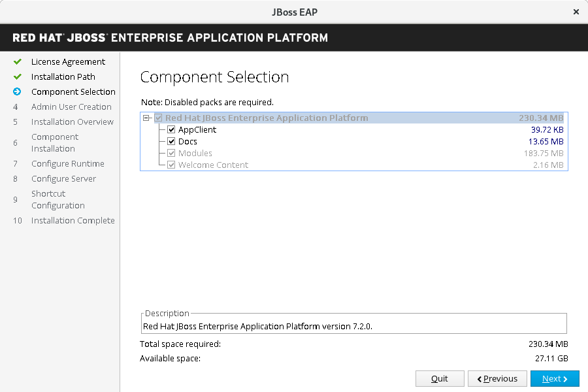This screenshot has width=588, height=392.
Task: Click the green checkmark beside Installation Path
Action: [18, 76]
